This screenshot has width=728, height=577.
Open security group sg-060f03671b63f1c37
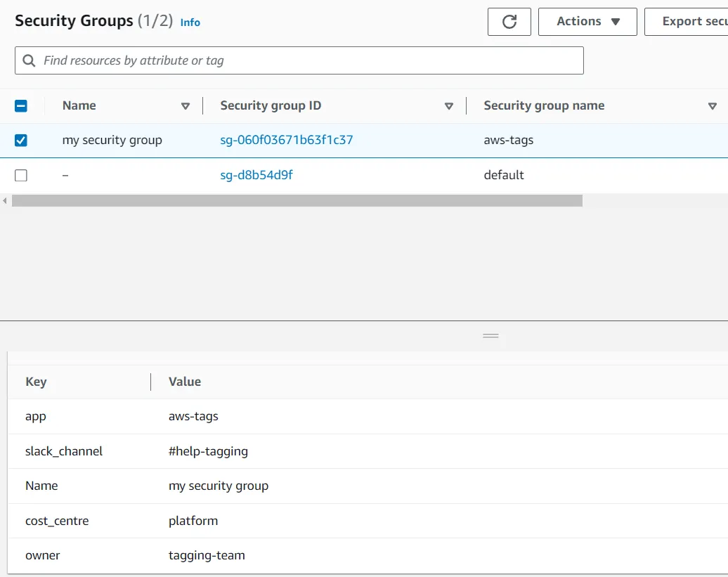coord(287,140)
